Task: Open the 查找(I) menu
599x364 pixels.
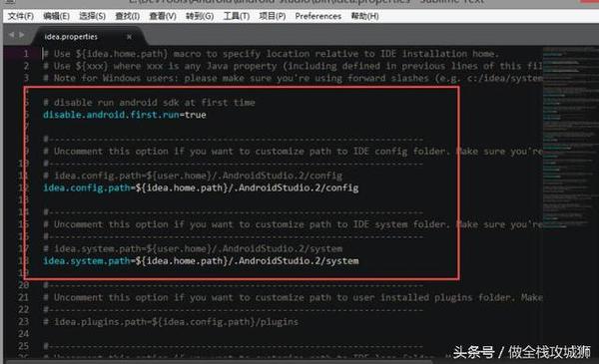Action: (x=127, y=16)
